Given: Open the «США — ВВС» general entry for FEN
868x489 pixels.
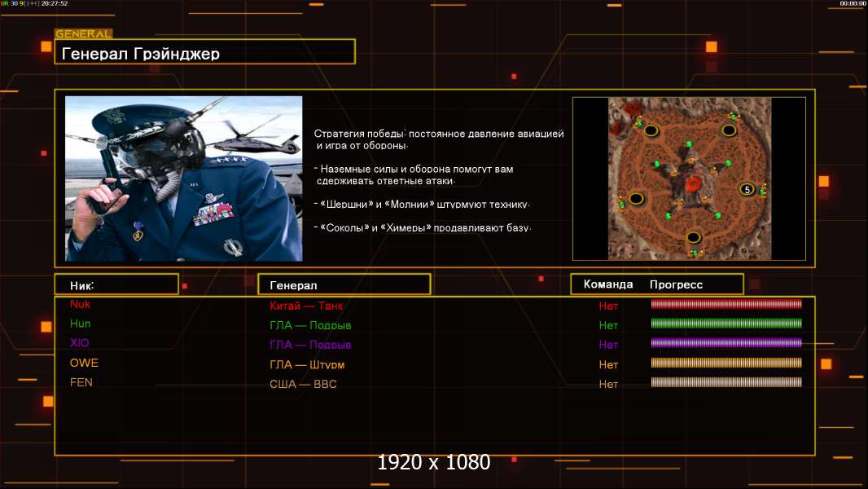Looking at the screenshot, I should tap(303, 385).
